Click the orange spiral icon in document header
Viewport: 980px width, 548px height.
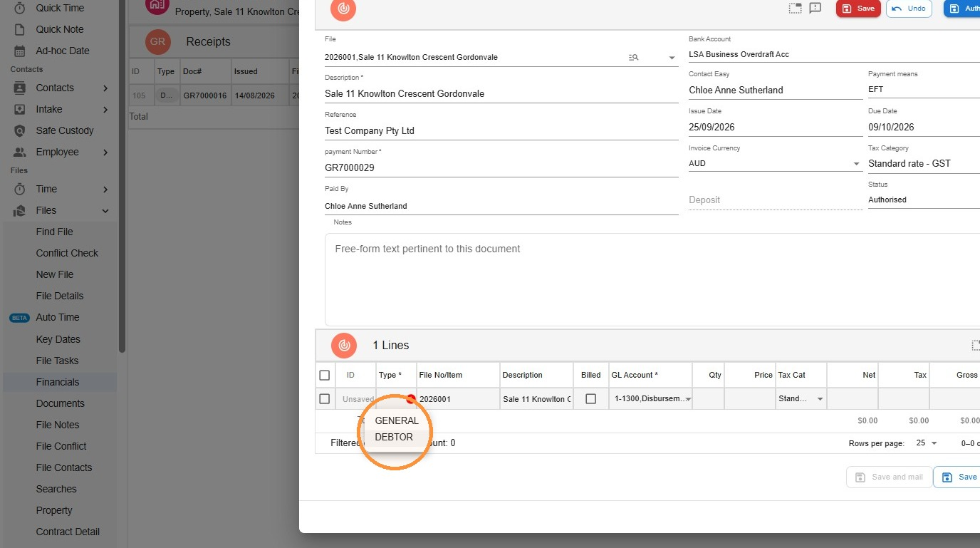coord(343,9)
